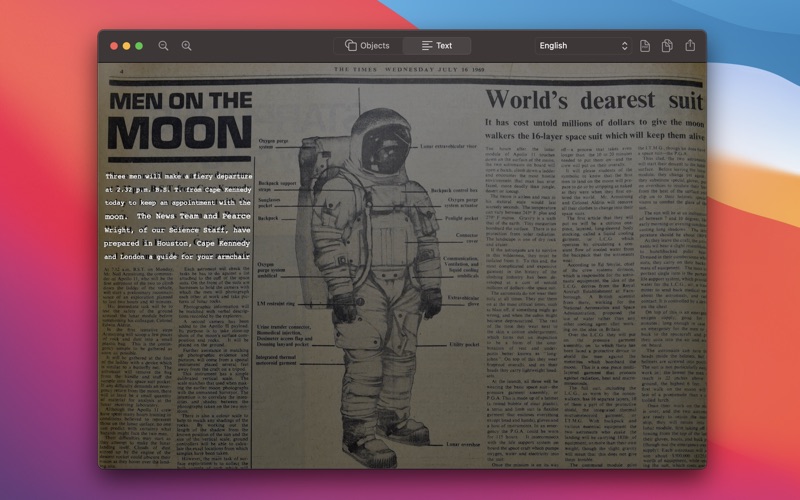
Task: Click the overlapping shapes icon beside Objects
Action: [351, 45]
